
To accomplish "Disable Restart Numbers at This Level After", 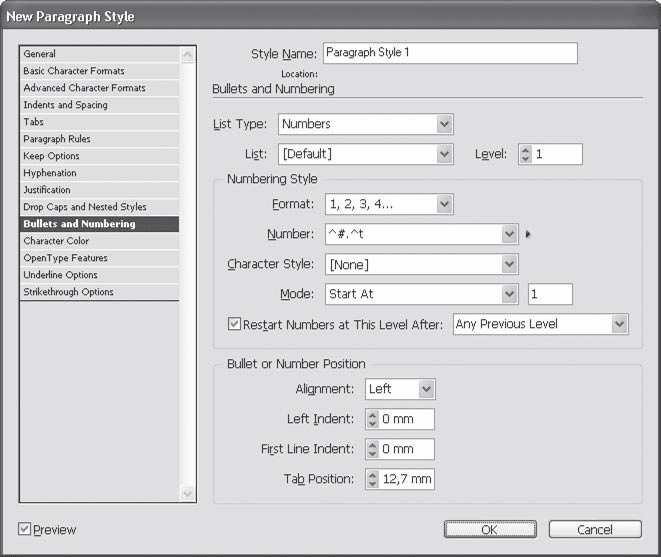I will [x=235, y=324].
